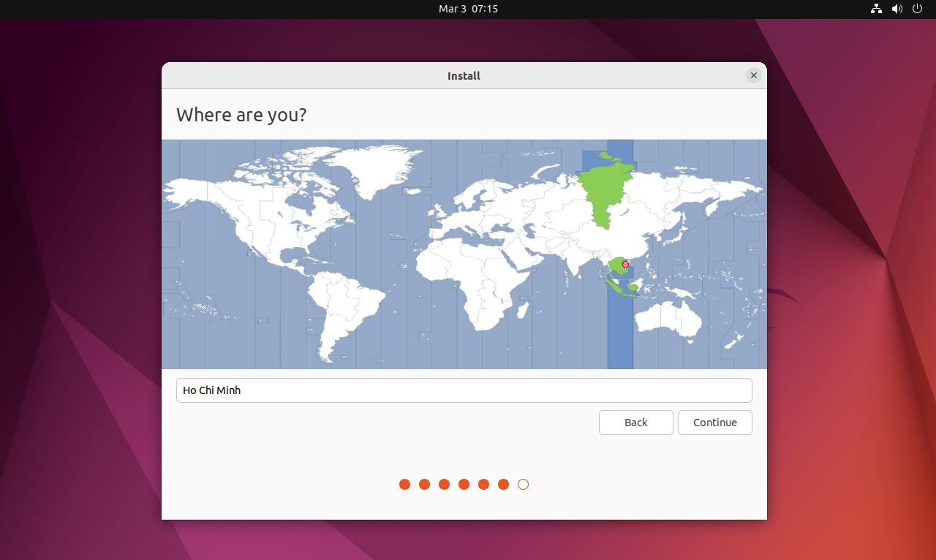Click the red location pin on map
The image size is (936, 560).
coord(625,264)
